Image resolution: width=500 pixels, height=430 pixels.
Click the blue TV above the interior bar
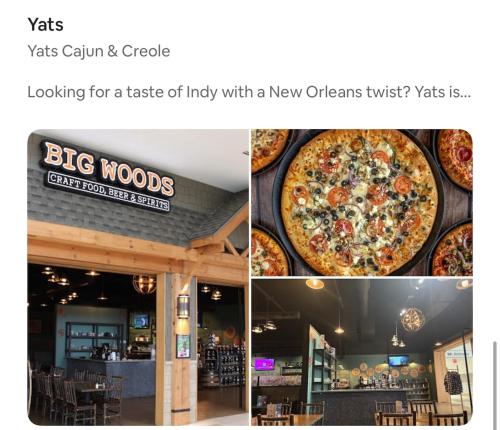click(x=398, y=360)
